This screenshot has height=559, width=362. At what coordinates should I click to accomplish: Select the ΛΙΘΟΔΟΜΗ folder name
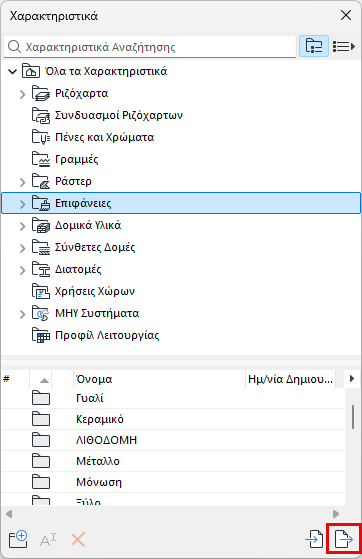coord(106,440)
